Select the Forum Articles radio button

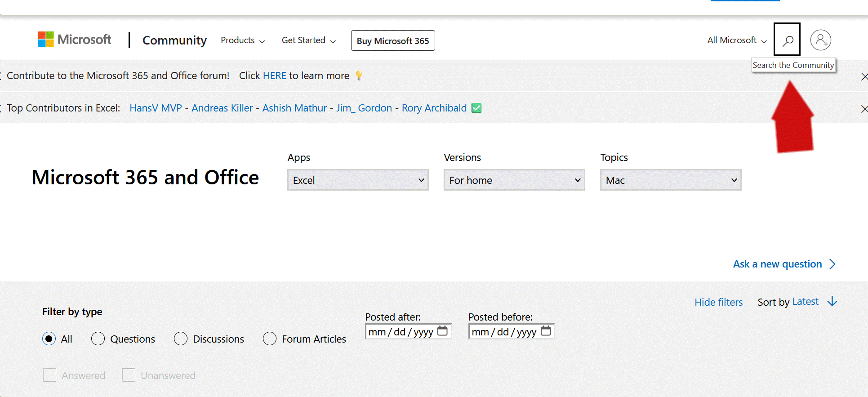pos(270,339)
